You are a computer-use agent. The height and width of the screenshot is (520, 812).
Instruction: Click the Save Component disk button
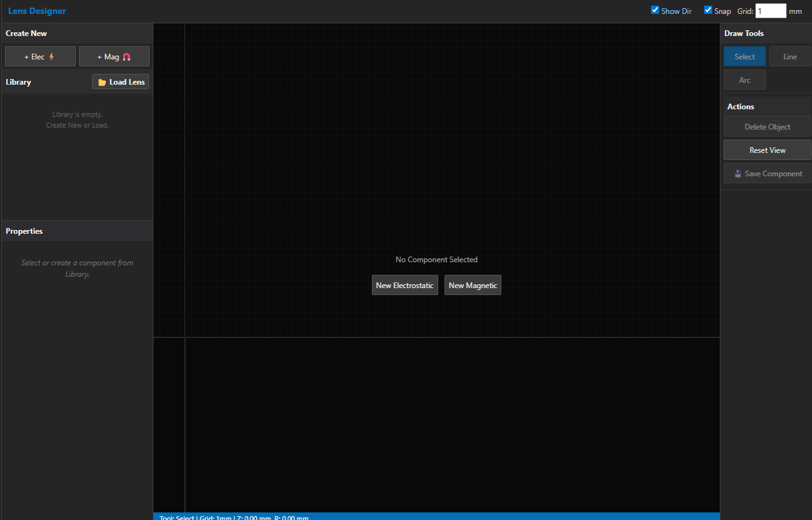(767, 174)
